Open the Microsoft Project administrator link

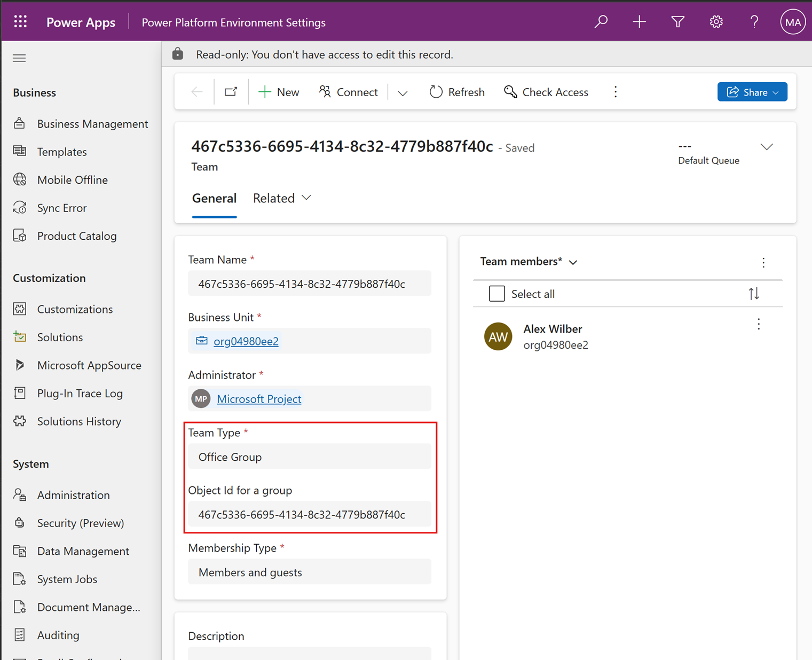coord(259,399)
